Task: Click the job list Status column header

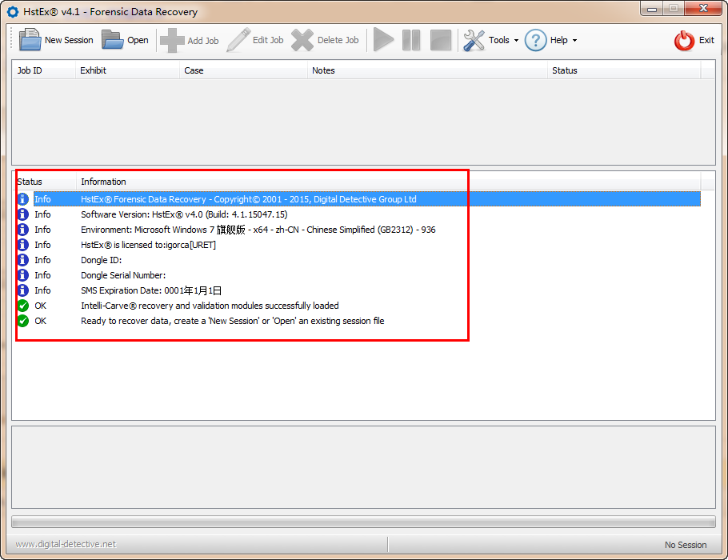Action: point(624,70)
